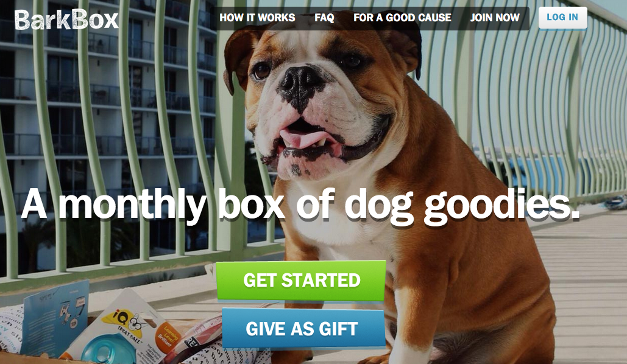Click the orange Learning Level badge
The image size is (627, 364).
click(x=168, y=338)
